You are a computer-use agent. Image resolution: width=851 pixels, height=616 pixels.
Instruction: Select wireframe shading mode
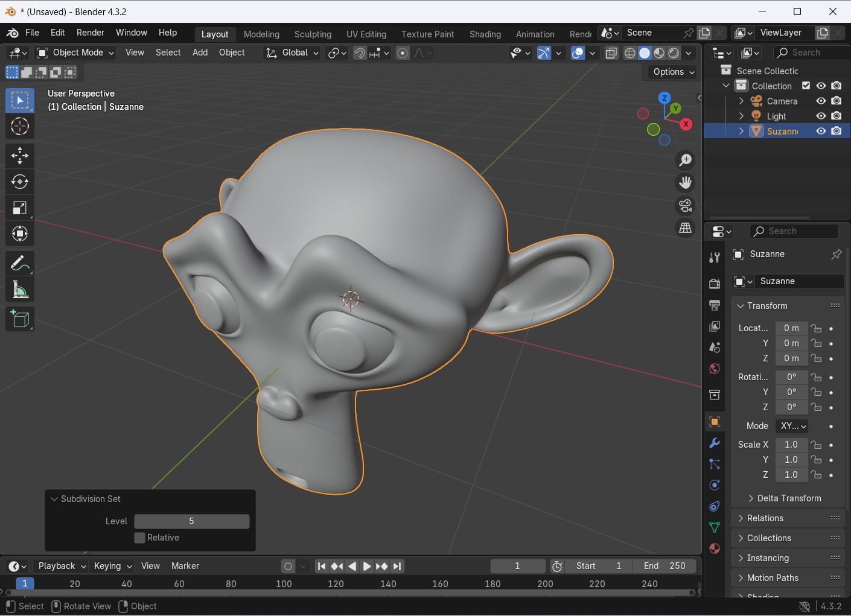click(x=630, y=53)
